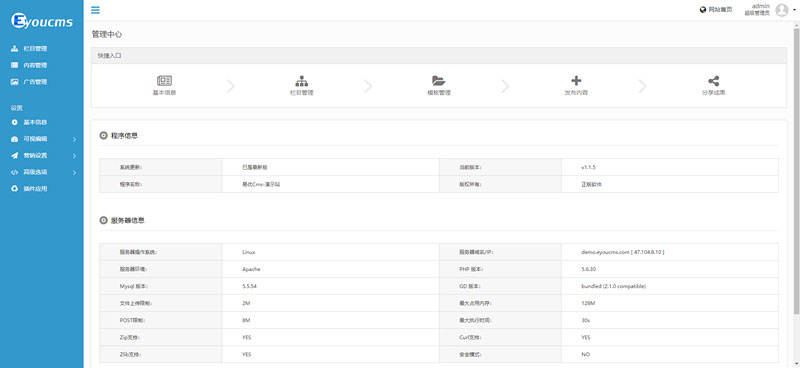Expand the 可视编辑 sidebar submenu
This screenshot has height=368, width=800.
coord(74,139)
